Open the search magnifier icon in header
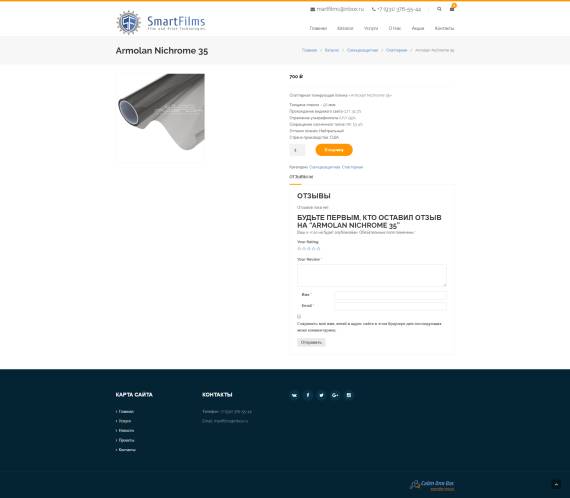Viewport: 570px width, 498px height. tap(439, 9)
